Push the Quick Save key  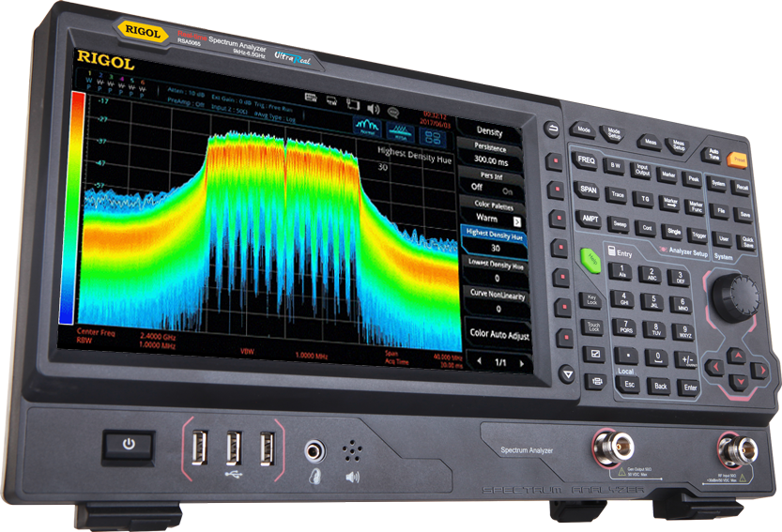click(747, 243)
